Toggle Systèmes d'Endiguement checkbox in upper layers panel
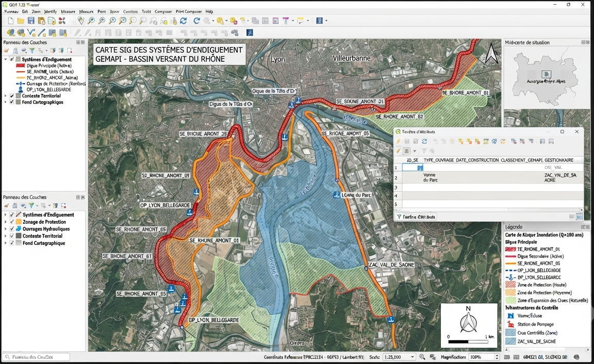Viewport: 594px width, 364px height. point(12,59)
